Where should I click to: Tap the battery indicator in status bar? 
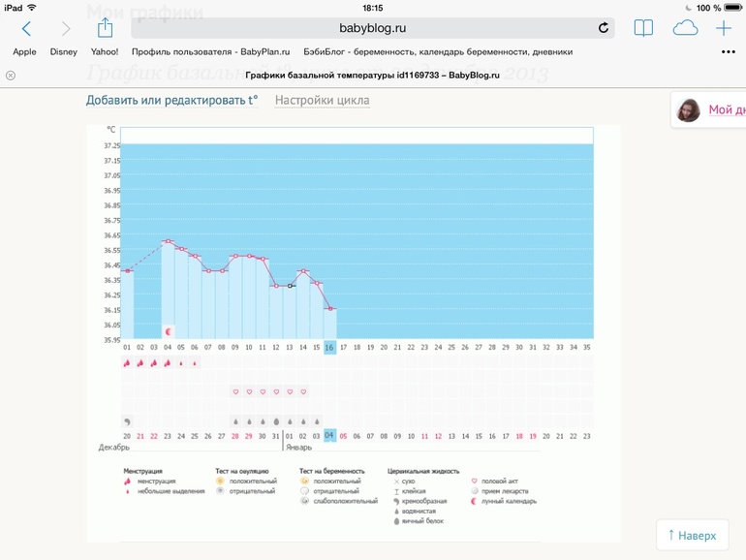point(732,8)
